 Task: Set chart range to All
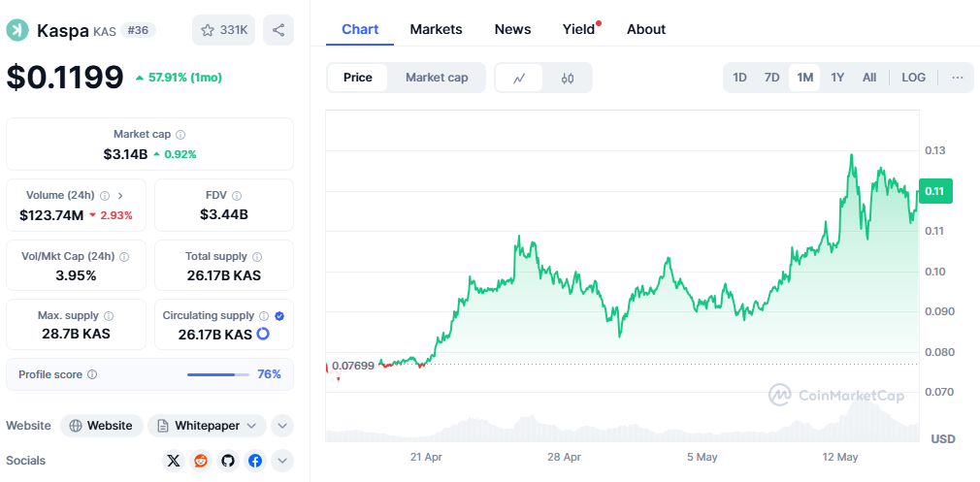click(869, 78)
